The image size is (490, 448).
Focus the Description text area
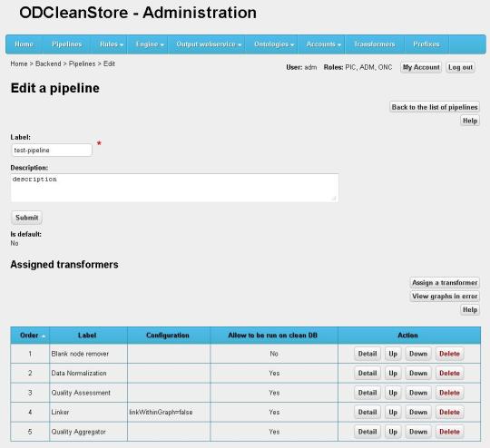174,188
